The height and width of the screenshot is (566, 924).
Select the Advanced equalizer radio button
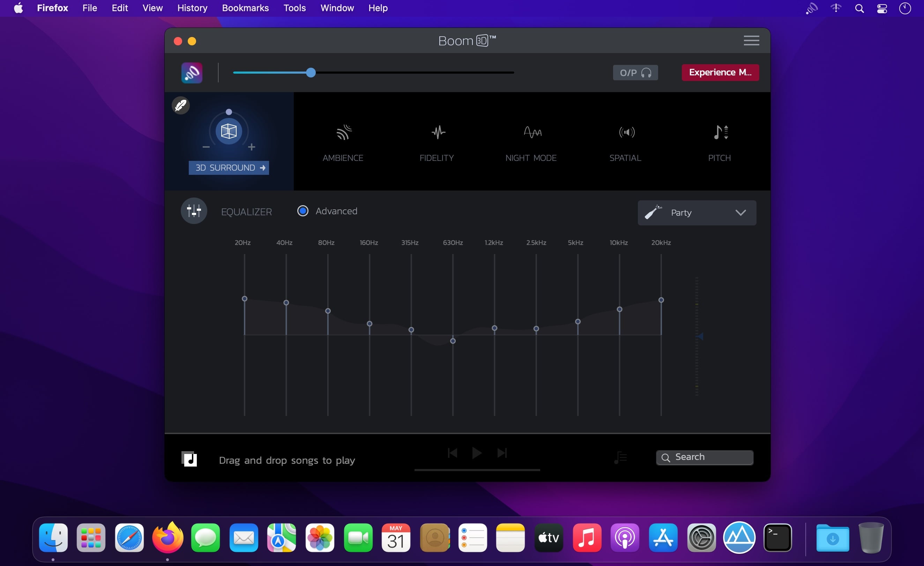[303, 211]
